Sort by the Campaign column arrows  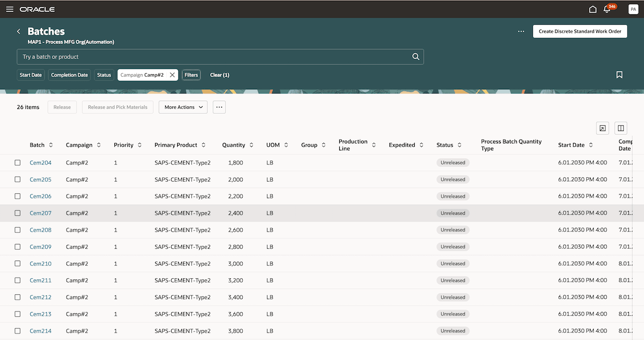click(98, 145)
